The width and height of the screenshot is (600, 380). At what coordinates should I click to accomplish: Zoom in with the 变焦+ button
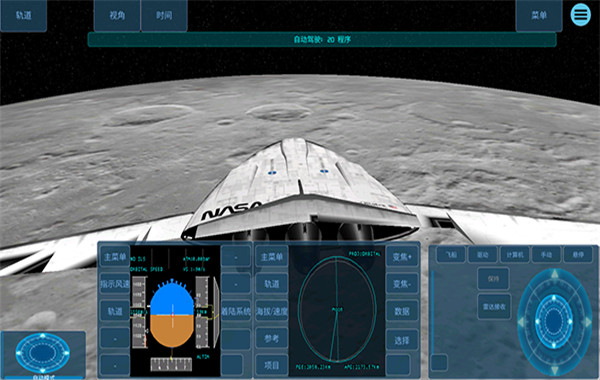[x=402, y=257]
